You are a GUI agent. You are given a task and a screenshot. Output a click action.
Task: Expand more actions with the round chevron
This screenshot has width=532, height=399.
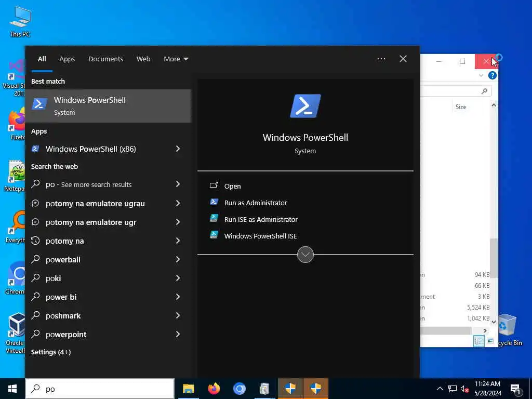click(x=305, y=255)
